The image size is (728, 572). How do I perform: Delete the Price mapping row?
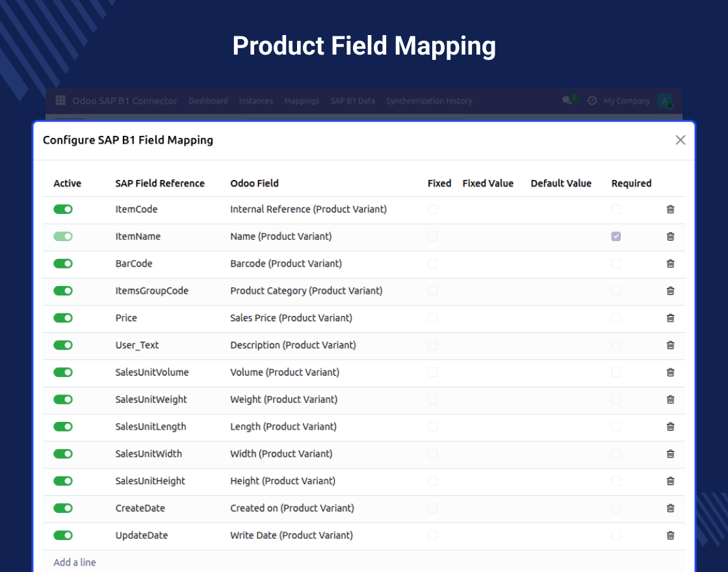pos(670,318)
